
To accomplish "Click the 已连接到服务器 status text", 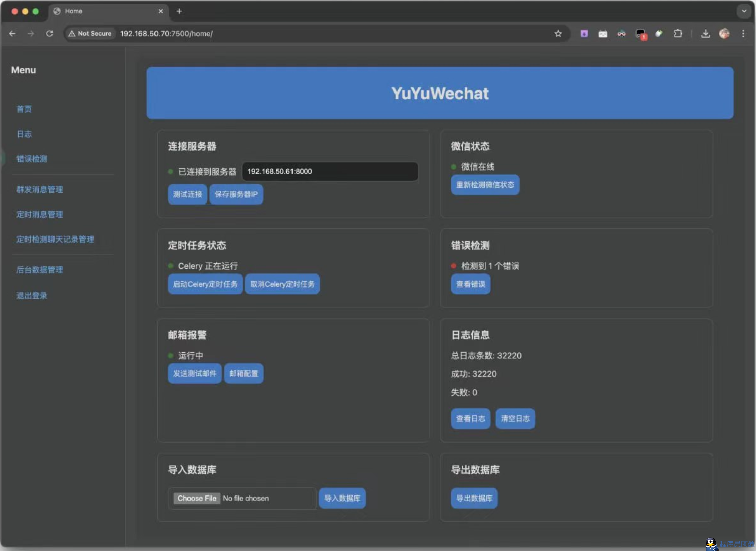I will tap(207, 172).
